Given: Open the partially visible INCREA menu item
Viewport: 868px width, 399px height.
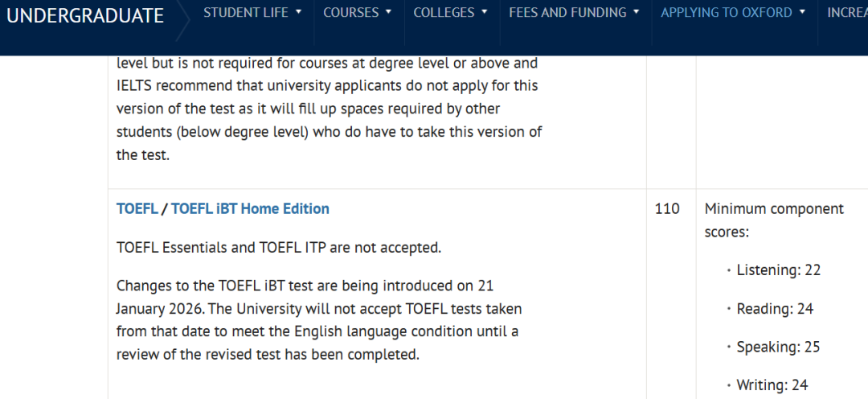Looking at the screenshot, I should 847,12.
